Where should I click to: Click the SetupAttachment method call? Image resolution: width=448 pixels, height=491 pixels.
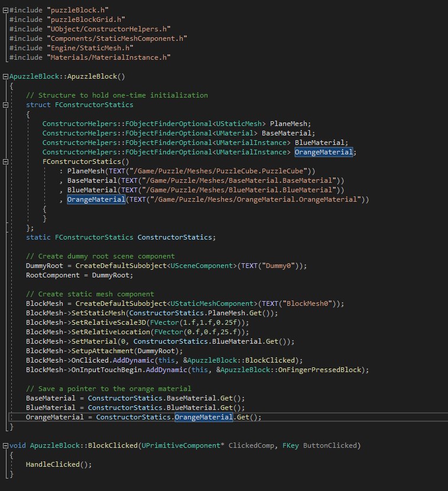click(102, 351)
